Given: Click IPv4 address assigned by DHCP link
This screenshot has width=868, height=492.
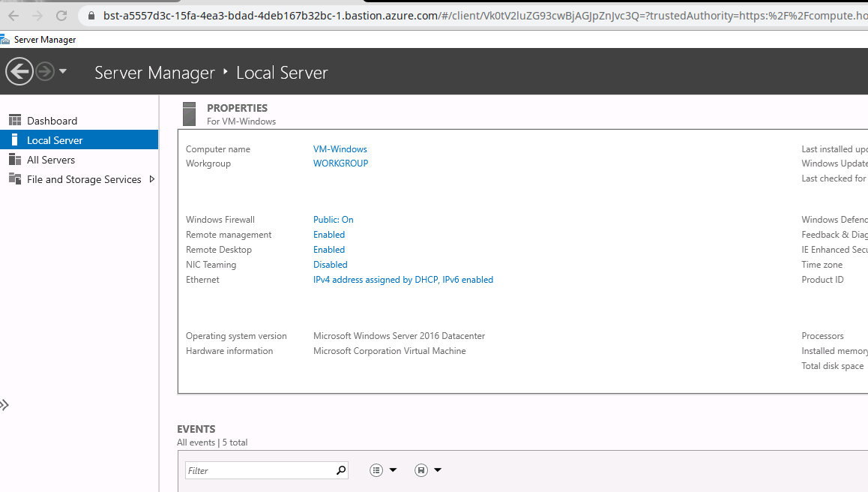Looking at the screenshot, I should tap(403, 280).
